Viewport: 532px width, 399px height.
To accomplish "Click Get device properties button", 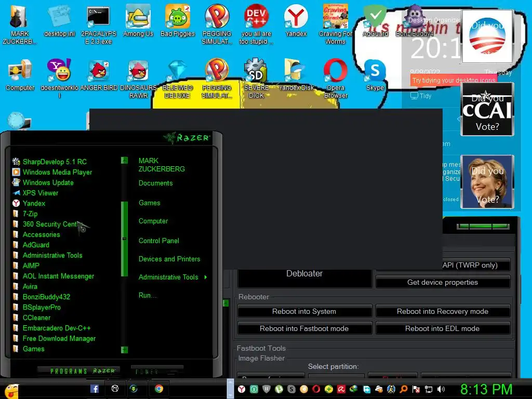I will (443, 282).
